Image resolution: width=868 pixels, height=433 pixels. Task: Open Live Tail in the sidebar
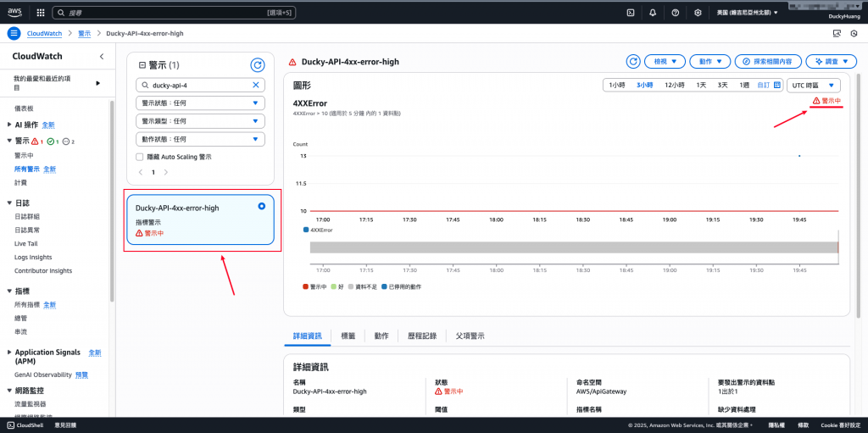pyautogui.click(x=26, y=244)
